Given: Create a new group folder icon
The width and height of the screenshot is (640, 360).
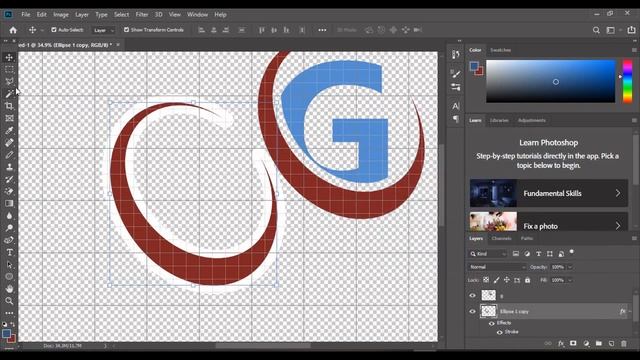Looking at the screenshot, I should (x=598, y=344).
